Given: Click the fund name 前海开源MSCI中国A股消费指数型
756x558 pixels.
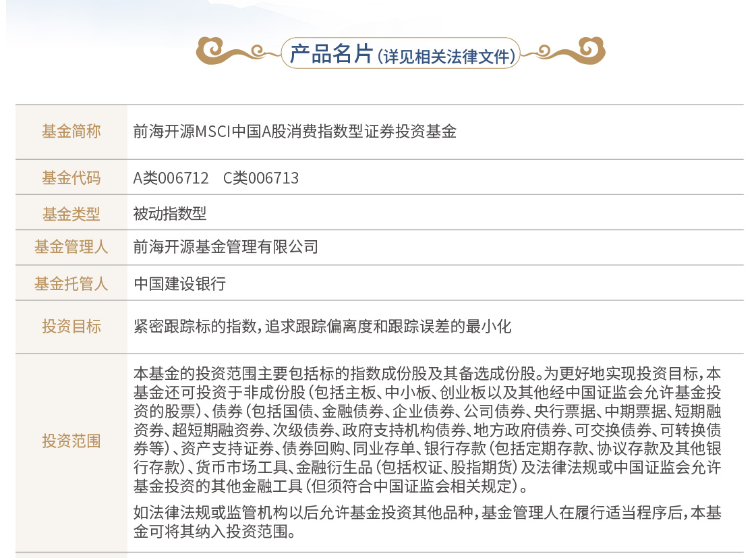Looking at the screenshot, I should (295, 132).
